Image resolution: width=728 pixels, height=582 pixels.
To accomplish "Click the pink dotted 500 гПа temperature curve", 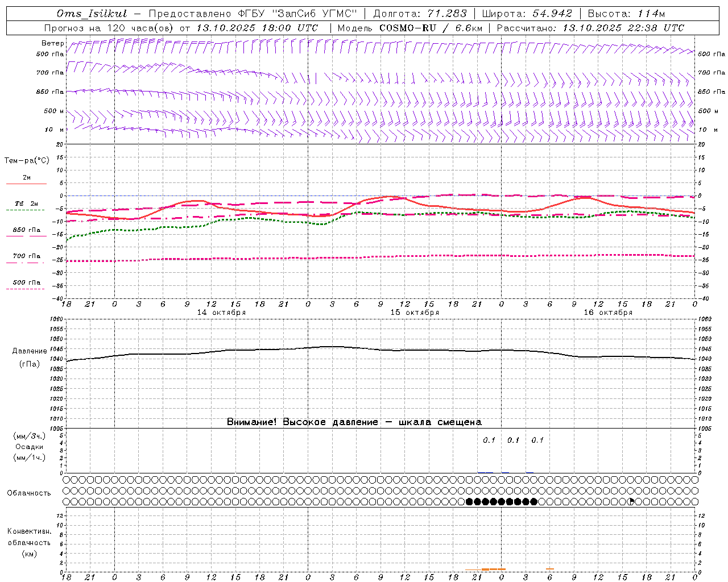I will point(381,257).
